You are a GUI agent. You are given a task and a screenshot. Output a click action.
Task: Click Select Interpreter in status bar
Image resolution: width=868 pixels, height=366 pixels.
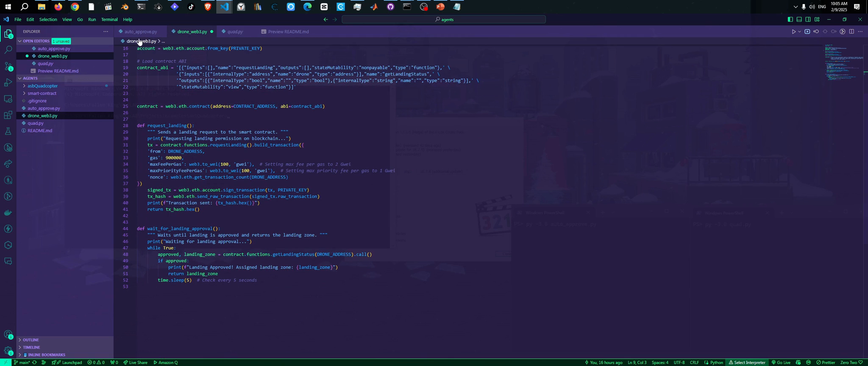point(747,363)
